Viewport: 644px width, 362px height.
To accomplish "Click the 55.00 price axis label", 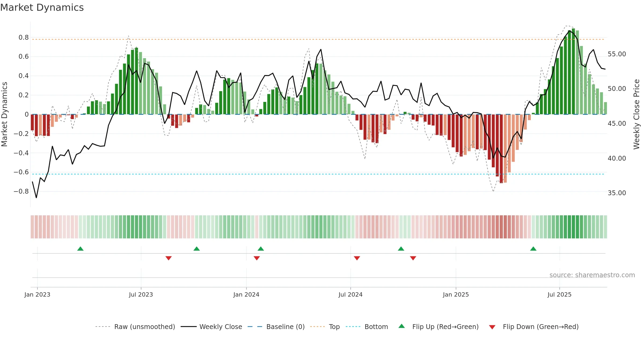I will pos(617,54).
